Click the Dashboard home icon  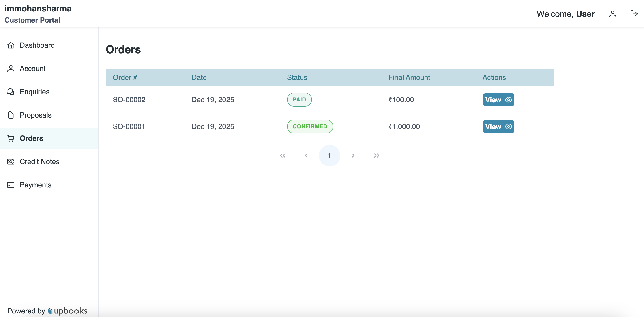click(11, 45)
